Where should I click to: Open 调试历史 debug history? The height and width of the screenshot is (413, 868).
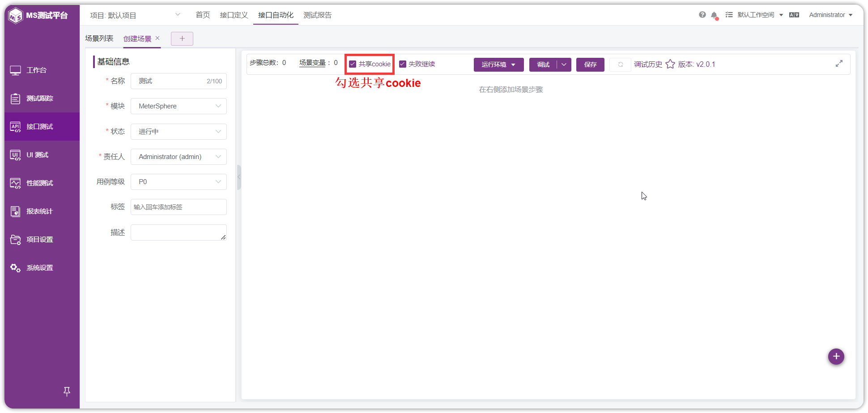tap(648, 64)
